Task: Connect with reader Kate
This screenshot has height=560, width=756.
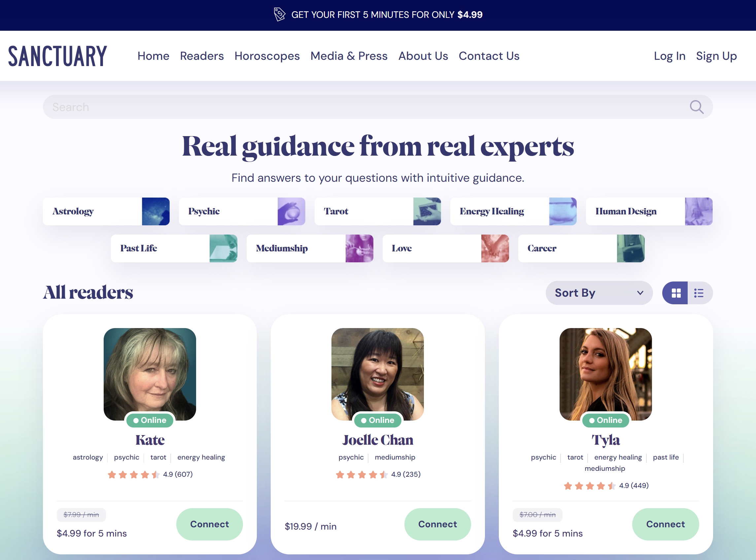Action: [x=210, y=524]
